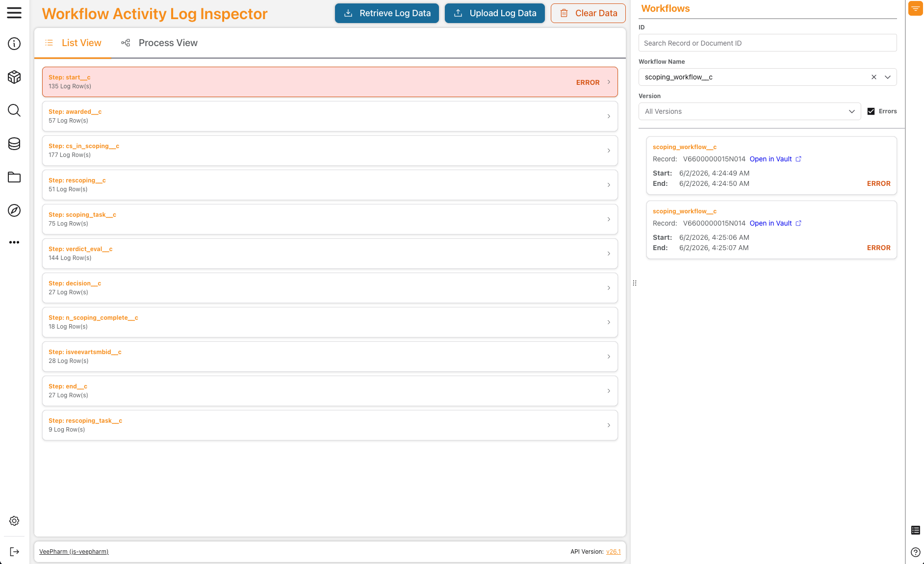Viewport: 924px width, 564px height.
Task: Click the info circle sidebar icon
Action: coord(14,44)
